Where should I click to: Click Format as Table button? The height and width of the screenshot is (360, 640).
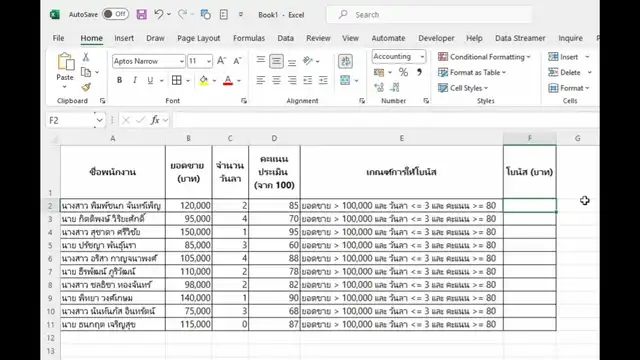472,72
